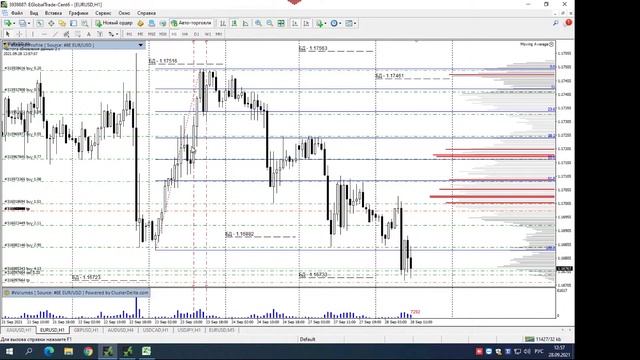This screenshot has height=360, width=640.
Task: Open the Вставка menu
Action: (x=53, y=13)
